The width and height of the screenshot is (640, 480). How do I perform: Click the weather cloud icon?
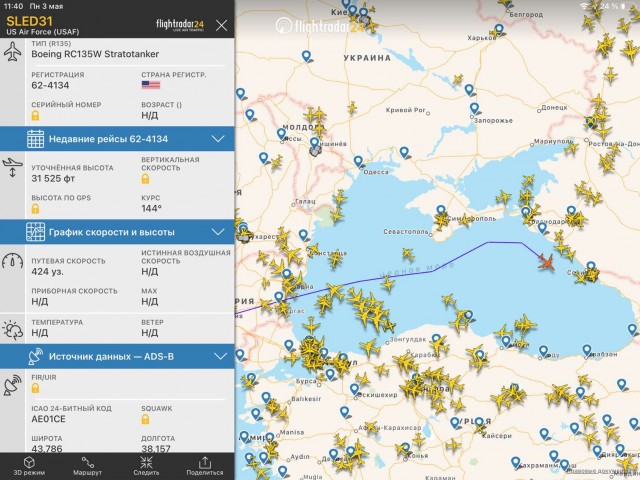pos(12,330)
